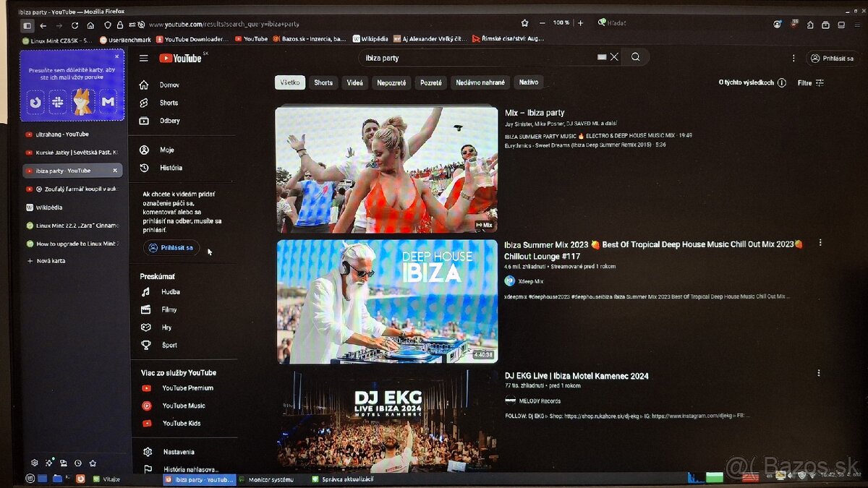Clear the search box with the X
The height and width of the screenshot is (488, 868).
coord(614,57)
